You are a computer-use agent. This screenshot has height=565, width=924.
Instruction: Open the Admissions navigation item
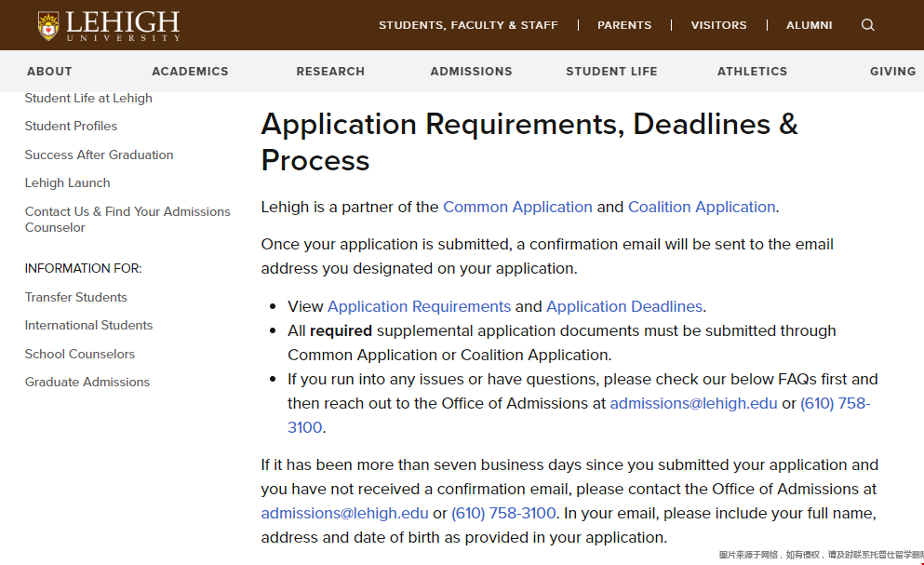click(471, 72)
